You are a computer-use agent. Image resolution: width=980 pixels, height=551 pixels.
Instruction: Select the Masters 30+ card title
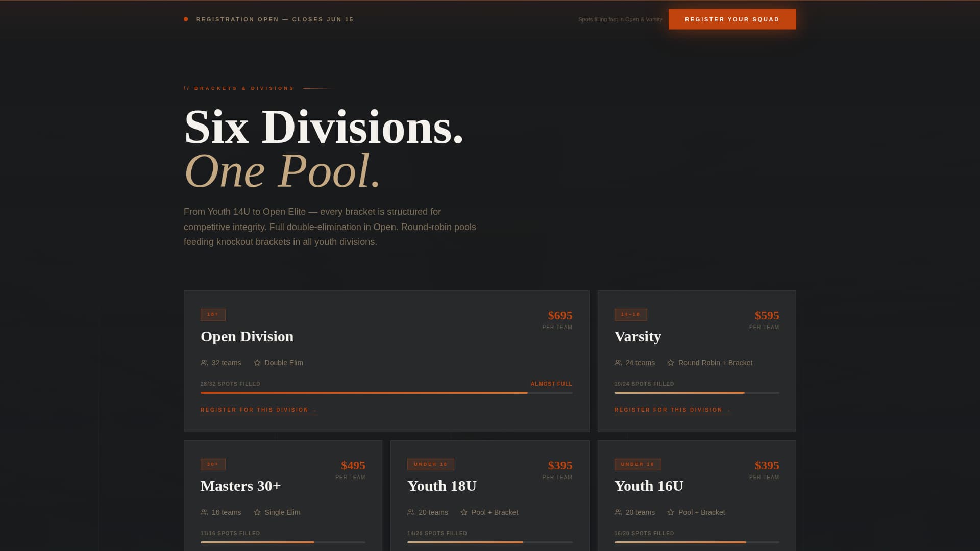[241, 486]
